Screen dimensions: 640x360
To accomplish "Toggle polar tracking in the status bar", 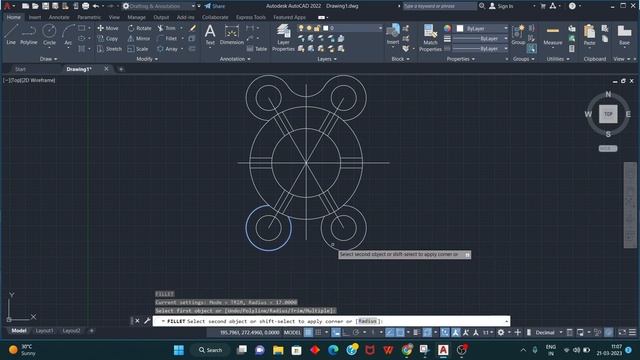I will pos(356,333).
